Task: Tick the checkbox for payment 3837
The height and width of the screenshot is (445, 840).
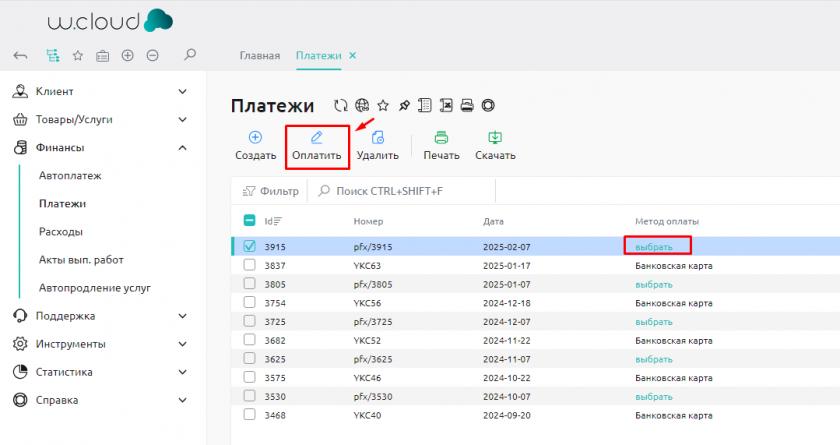Action: click(x=250, y=266)
